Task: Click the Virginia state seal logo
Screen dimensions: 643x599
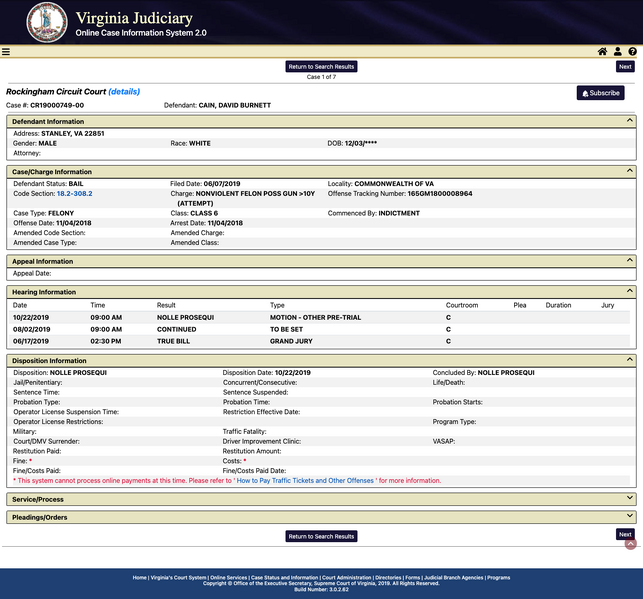Action: click(47, 22)
